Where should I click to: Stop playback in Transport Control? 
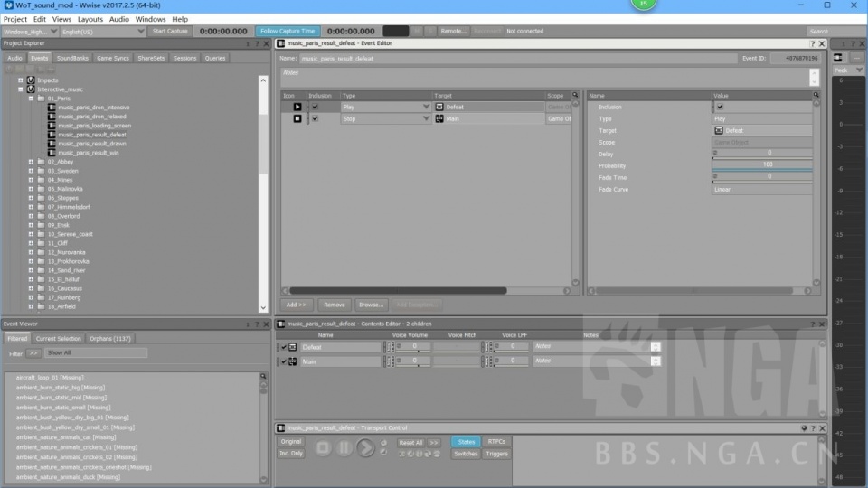click(x=324, y=447)
